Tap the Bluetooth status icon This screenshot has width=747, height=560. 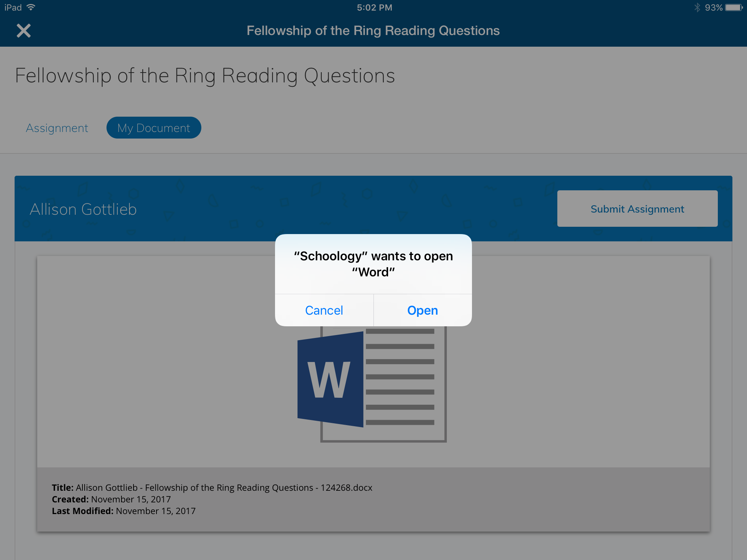click(x=697, y=7)
